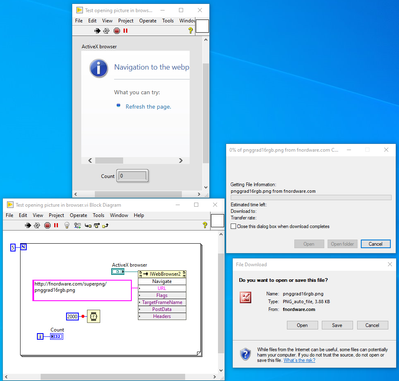Click What's the risk? link
399x381 pixels.
click(x=299, y=360)
